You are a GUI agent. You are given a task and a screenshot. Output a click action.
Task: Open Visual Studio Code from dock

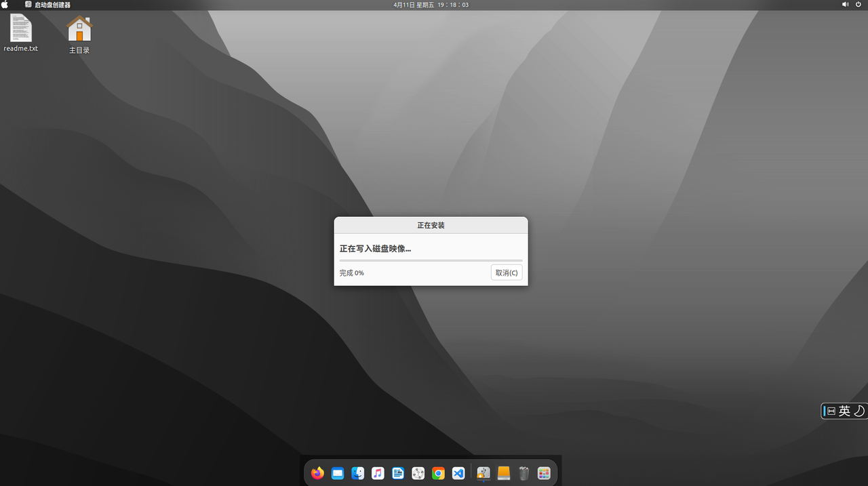[458, 473]
